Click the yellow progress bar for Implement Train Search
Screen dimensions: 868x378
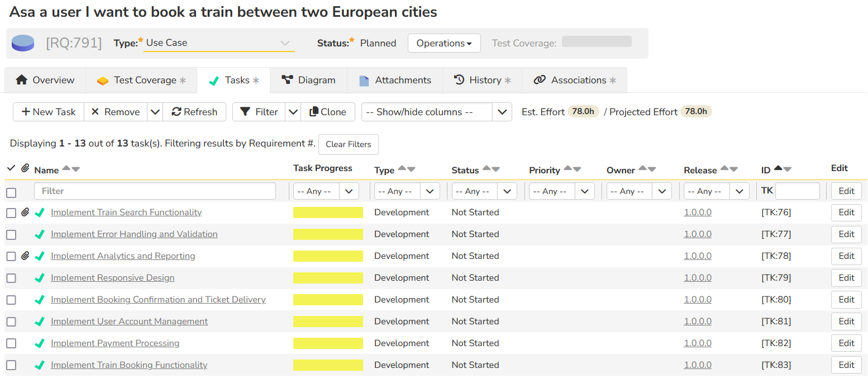pyautogui.click(x=328, y=212)
